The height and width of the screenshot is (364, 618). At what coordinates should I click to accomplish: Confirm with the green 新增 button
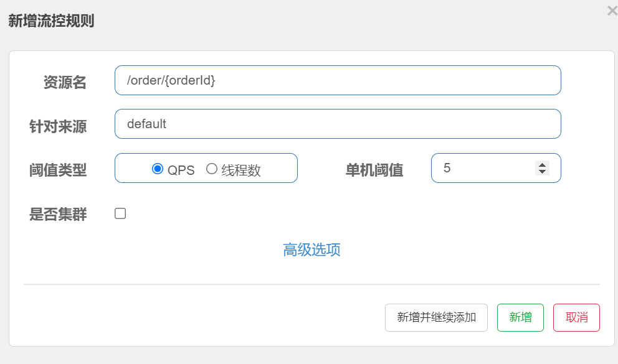[x=520, y=317]
